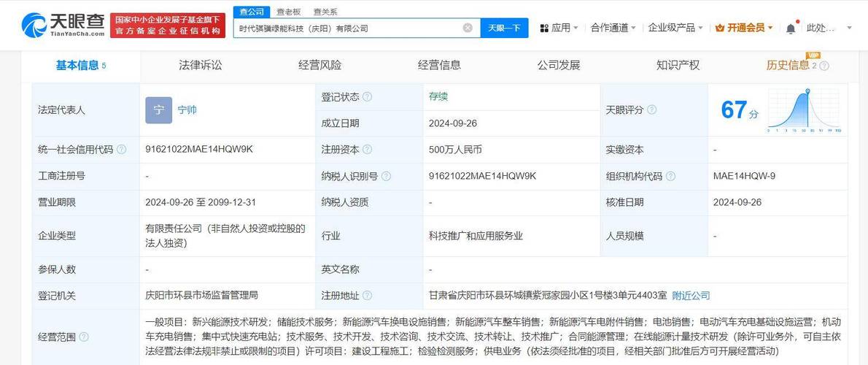The image size is (868, 365).
Task: Open help icon beside 组织机构代码
Action: pos(670,176)
